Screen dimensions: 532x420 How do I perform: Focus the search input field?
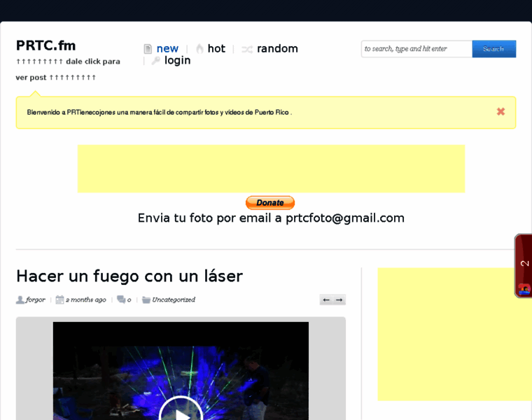point(416,49)
